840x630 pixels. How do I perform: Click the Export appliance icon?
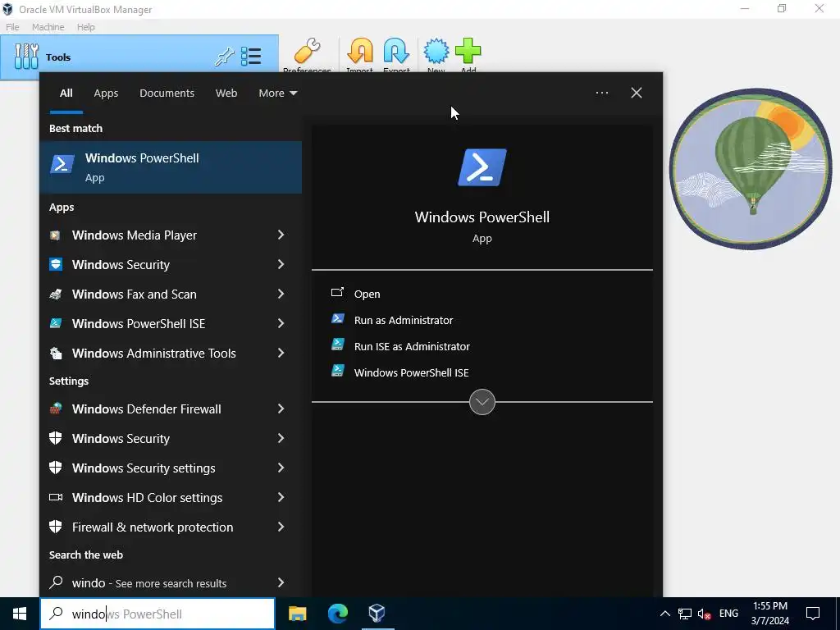point(396,51)
